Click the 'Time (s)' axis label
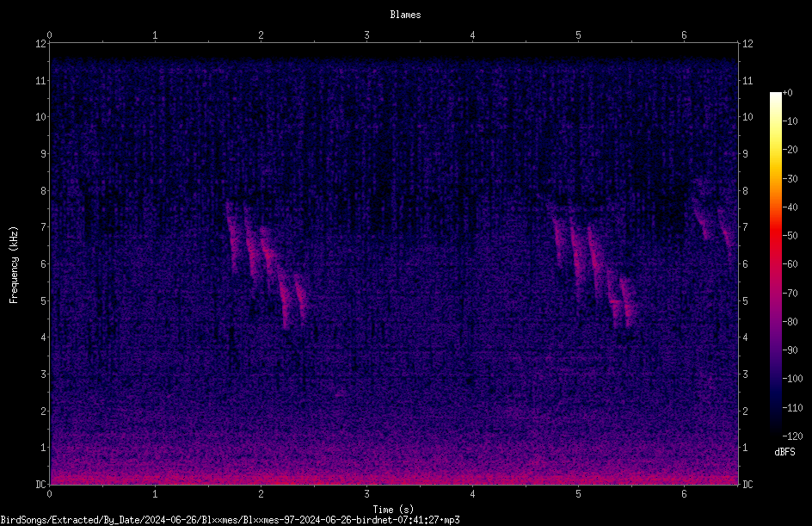This screenshot has height=526, width=812. click(x=393, y=510)
